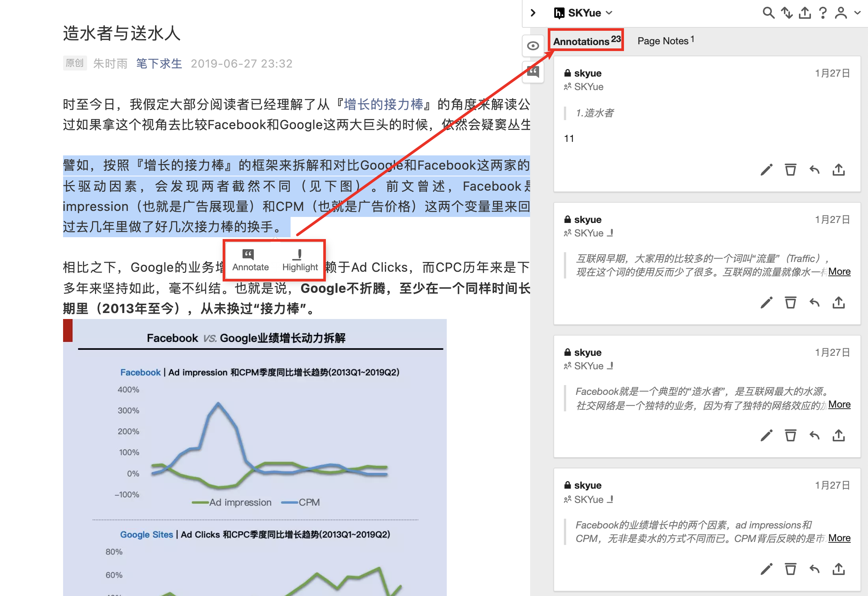Expand More on 'Facebook就是一个典型' annotation
The width and height of the screenshot is (868, 596).
click(839, 404)
